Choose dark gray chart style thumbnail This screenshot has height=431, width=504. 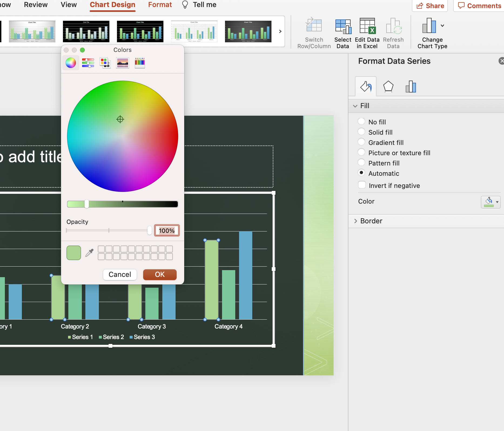tap(248, 31)
